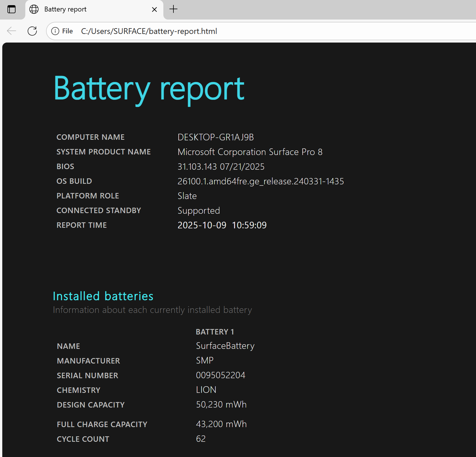The image size is (476, 457).
Task: Click the globe favicon on Battery report tab
Action: (x=34, y=9)
